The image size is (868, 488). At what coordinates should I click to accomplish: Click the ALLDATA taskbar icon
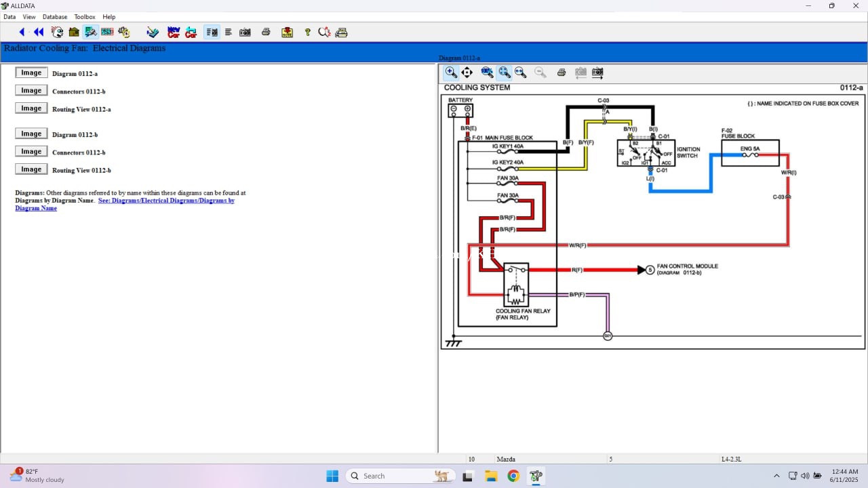point(536,476)
